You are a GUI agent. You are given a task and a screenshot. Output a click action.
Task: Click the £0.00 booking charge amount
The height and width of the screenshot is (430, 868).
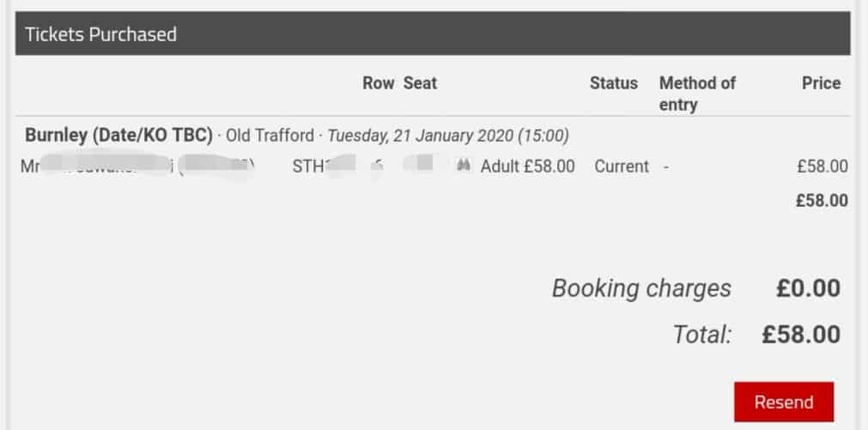(808, 288)
